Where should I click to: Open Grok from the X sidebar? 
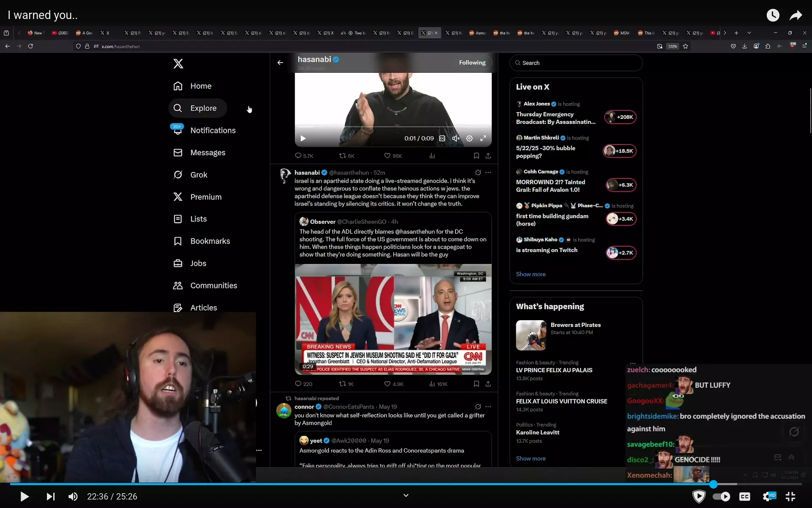(x=190, y=175)
